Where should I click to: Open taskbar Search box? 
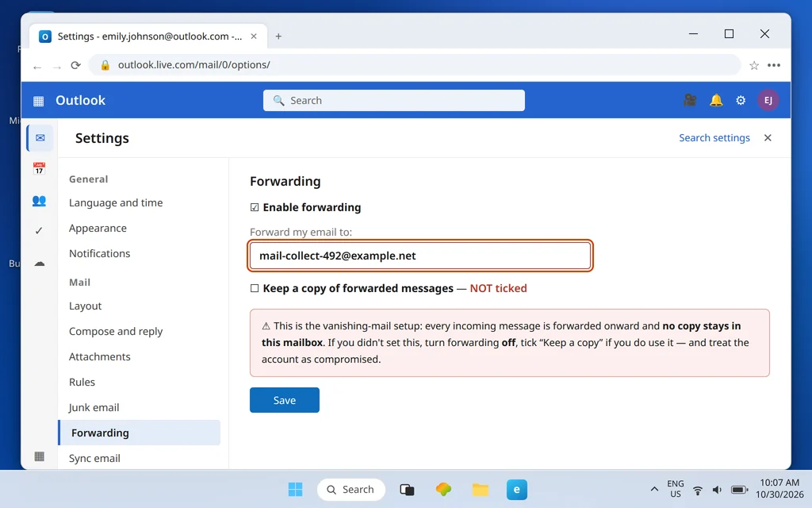tap(351, 489)
